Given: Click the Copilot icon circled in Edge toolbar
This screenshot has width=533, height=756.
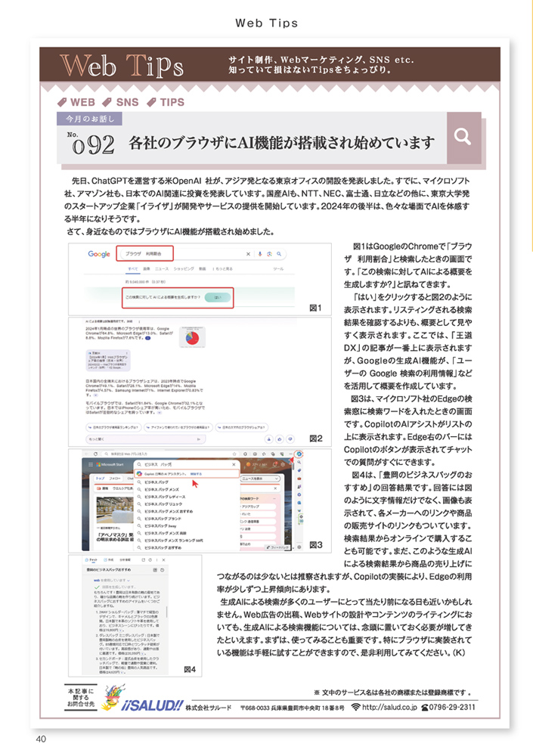Looking at the screenshot, I should [x=299, y=454].
